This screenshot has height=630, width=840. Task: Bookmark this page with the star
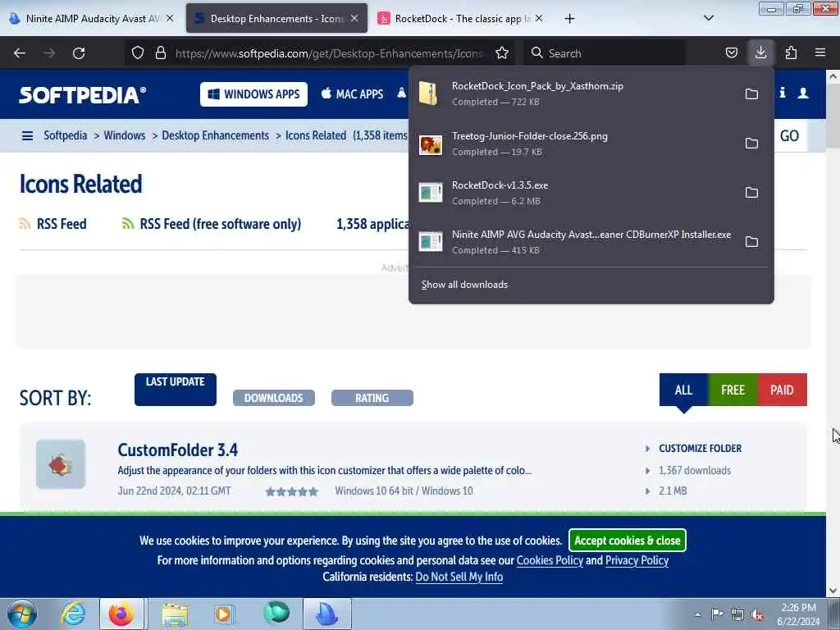(x=502, y=53)
